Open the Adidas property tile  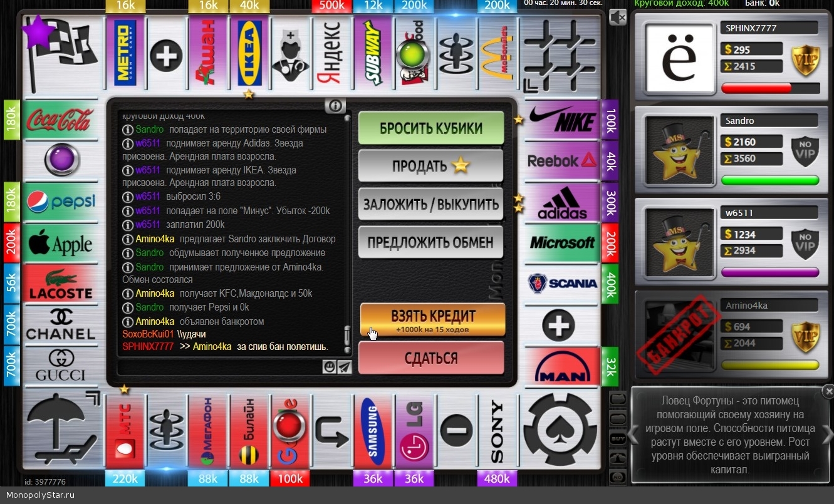pos(562,202)
